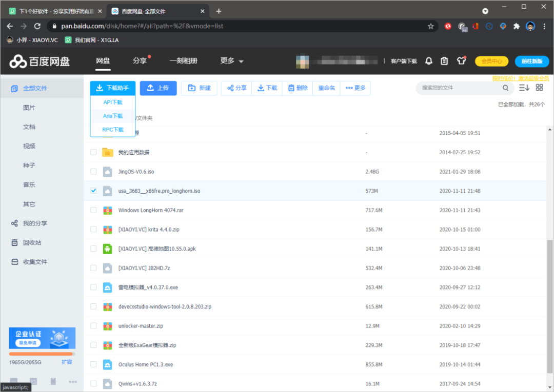The height and width of the screenshot is (392, 554).
Task: Click the sort order icon
Action: coord(524,88)
